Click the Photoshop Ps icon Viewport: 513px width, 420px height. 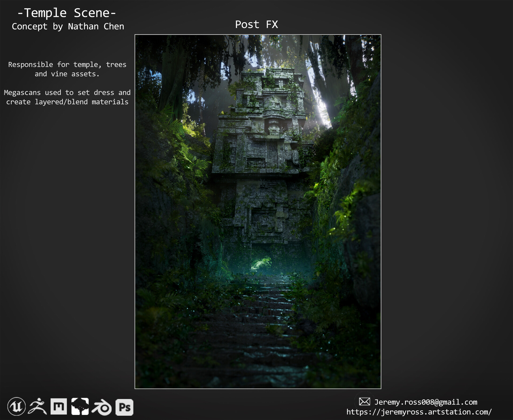point(124,407)
